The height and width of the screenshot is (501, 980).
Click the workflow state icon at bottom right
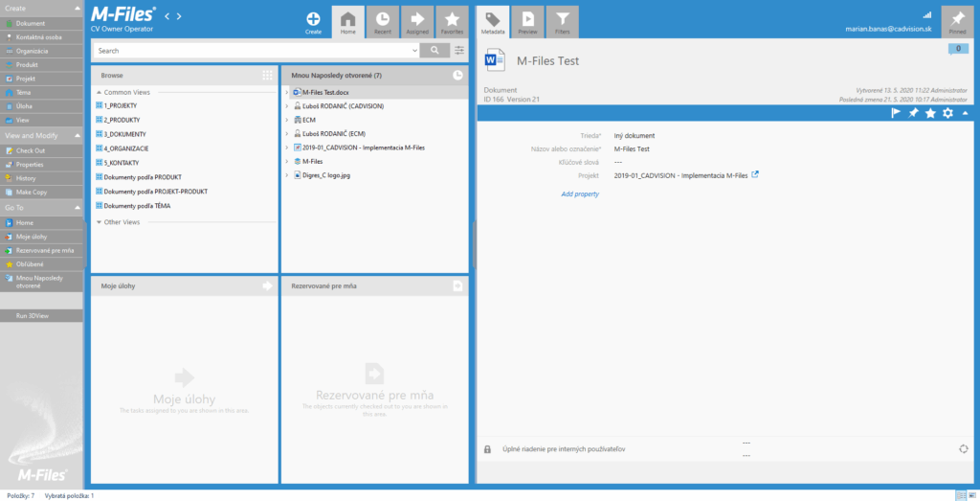[963, 448]
